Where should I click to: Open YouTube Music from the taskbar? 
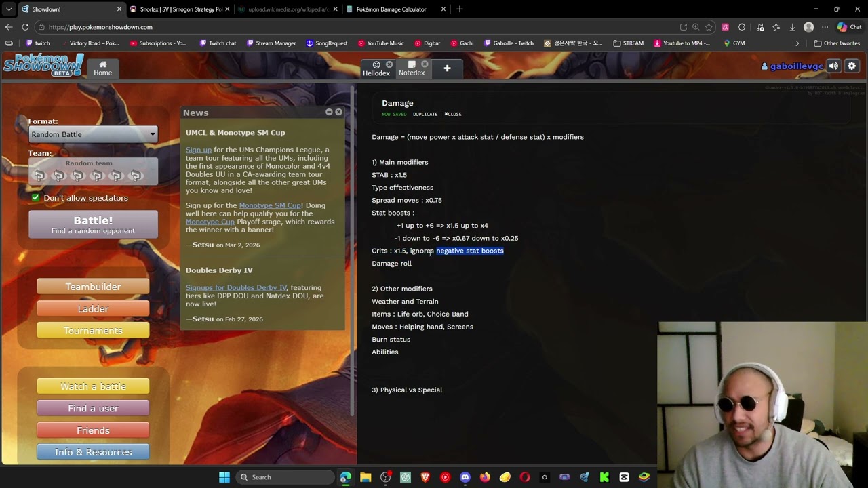pyautogui.click(x=445, y=477)
